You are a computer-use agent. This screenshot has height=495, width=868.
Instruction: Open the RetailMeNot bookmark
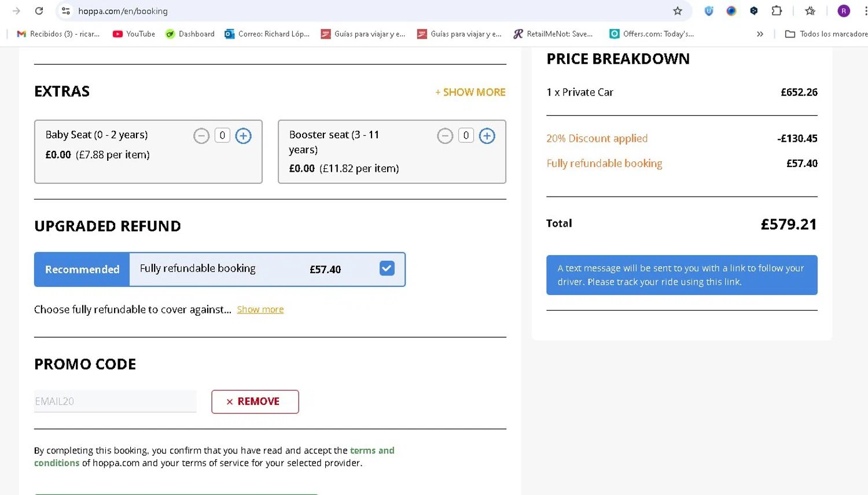point(553,34)
